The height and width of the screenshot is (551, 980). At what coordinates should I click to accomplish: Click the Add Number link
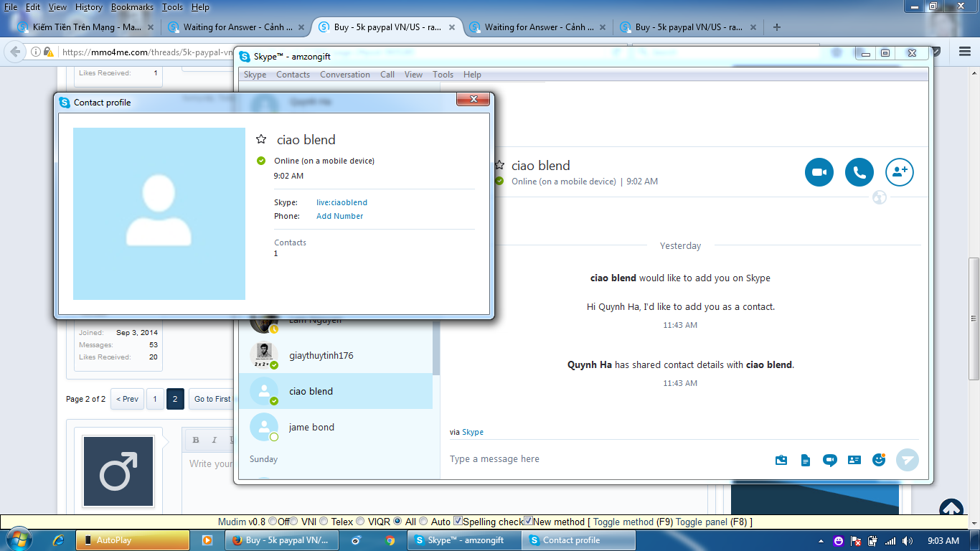click(x=339, y=216)
